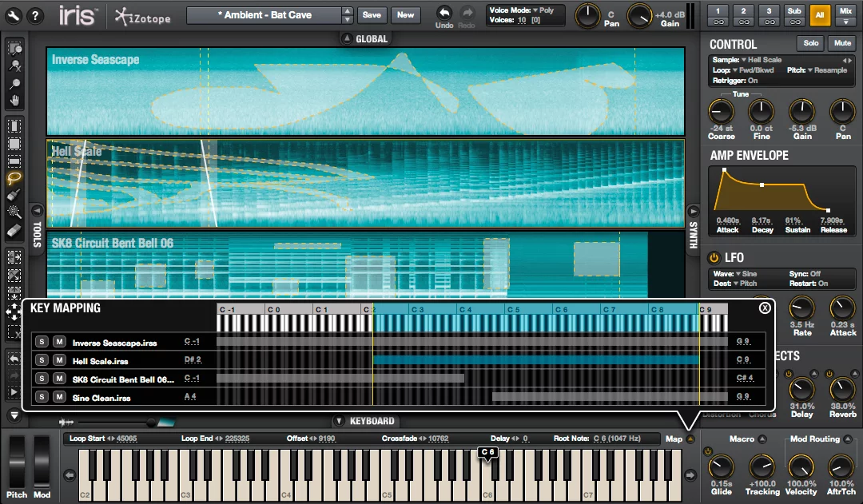Select the solid rectangle selection tool
This screenshot has height=504, width=863.
[x=16, y=143]
